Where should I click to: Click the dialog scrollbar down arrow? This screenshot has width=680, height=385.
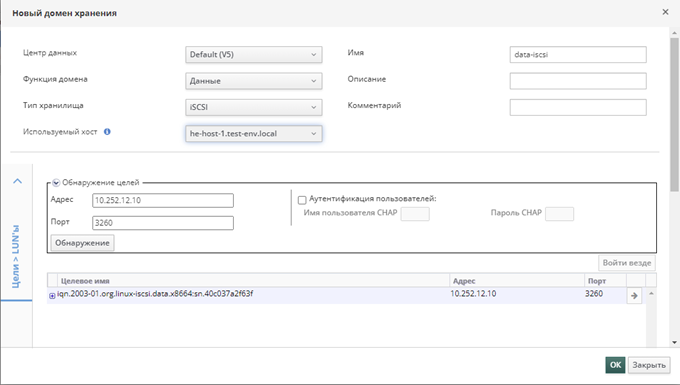[x=674, y=343]
